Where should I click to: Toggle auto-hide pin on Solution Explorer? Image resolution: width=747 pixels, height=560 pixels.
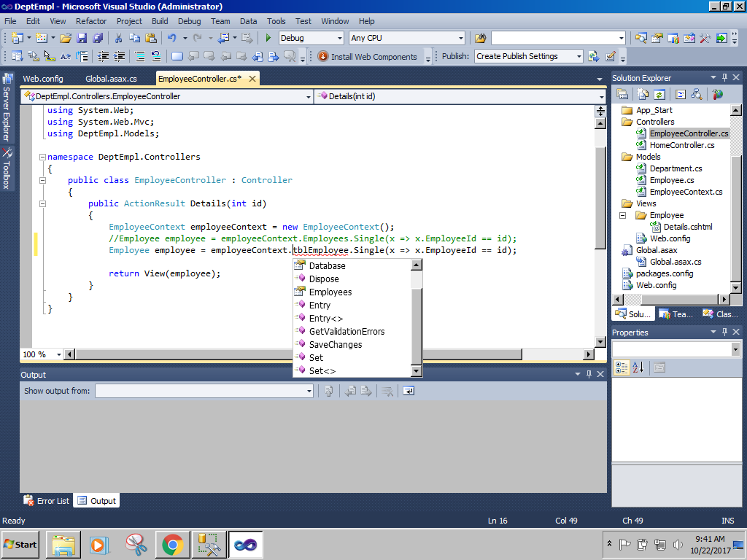pos(724,77)
